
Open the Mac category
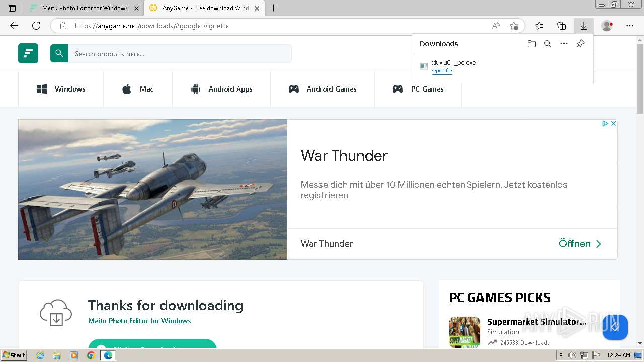click(x=138, y=89)
